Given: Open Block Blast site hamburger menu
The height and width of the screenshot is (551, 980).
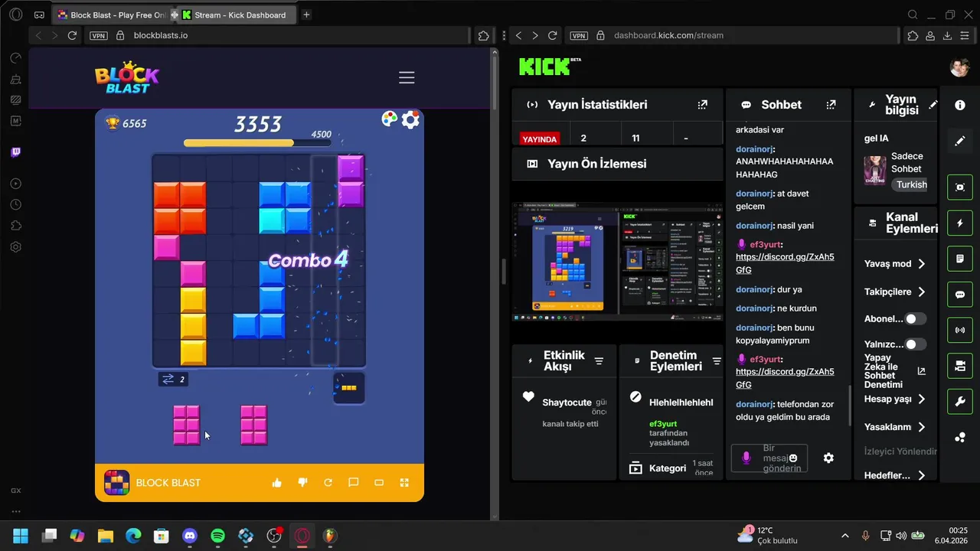Looking at the screenshot, I should [407, 77].
